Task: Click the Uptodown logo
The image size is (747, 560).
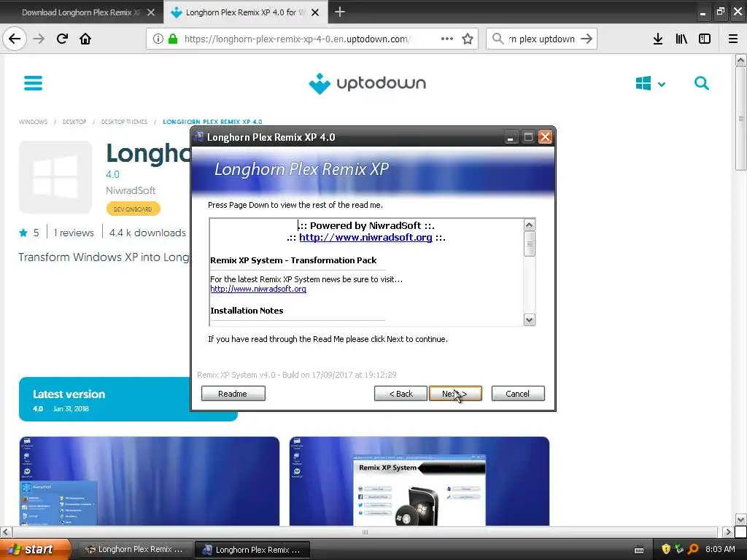Action: click(368, 83)
